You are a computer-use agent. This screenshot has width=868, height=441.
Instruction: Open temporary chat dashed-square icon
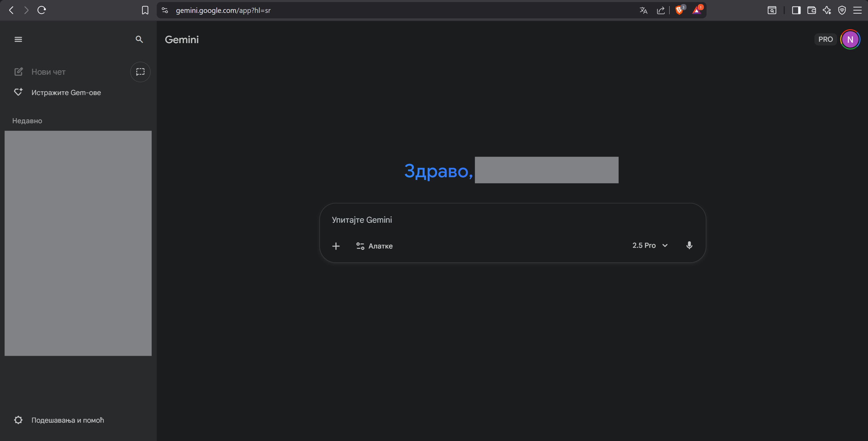point(140,72)
